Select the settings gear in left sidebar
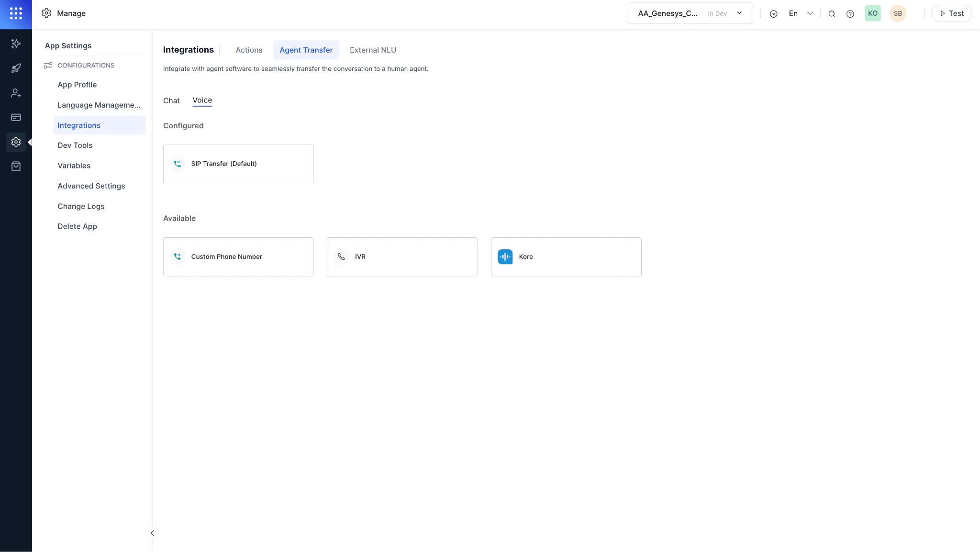Image resolution: width=980 pixels, height=552 pixels. [x=16, y=142]
